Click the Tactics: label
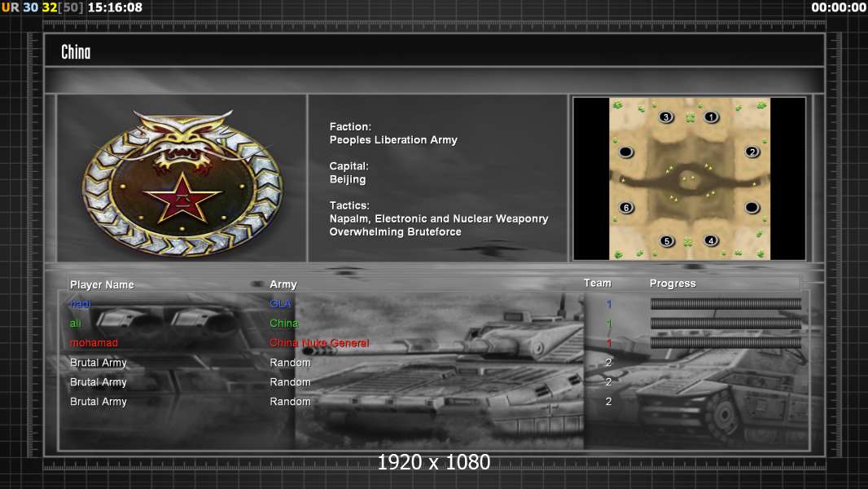This screenshot has width=868, height=489. pos(349,205)
